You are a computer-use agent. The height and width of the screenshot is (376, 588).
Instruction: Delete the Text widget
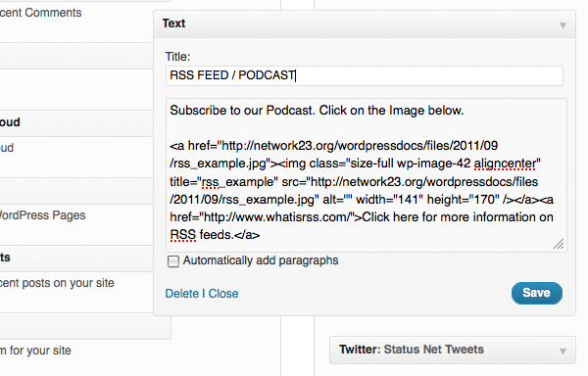tap(182, 293)
